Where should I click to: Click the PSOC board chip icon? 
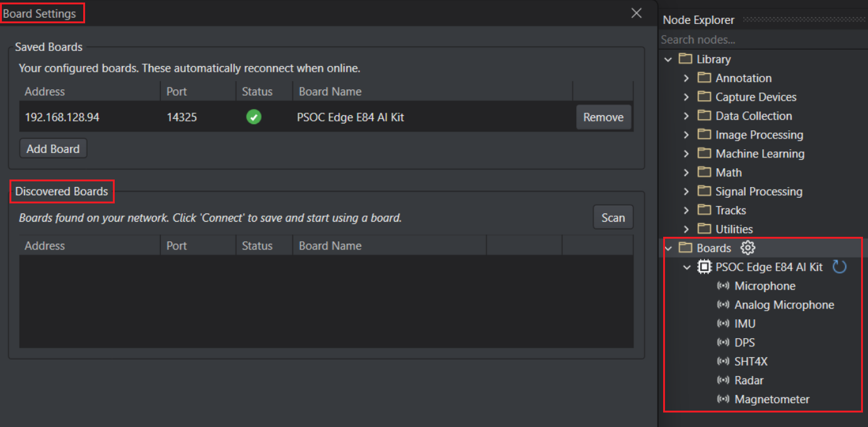tap(704, 267)
